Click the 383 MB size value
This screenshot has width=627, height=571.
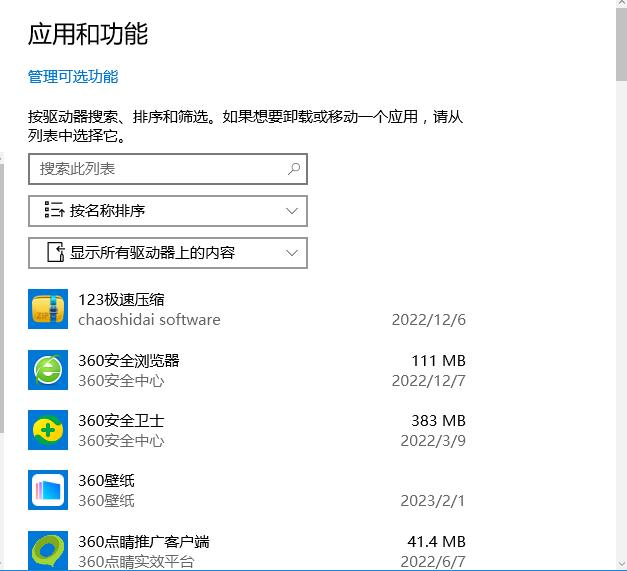[438, 421]
